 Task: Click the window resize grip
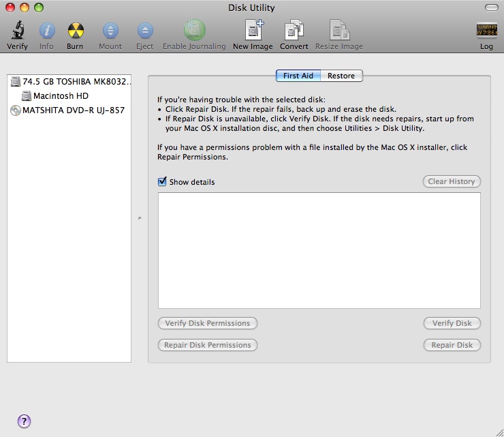pos(499,433)
